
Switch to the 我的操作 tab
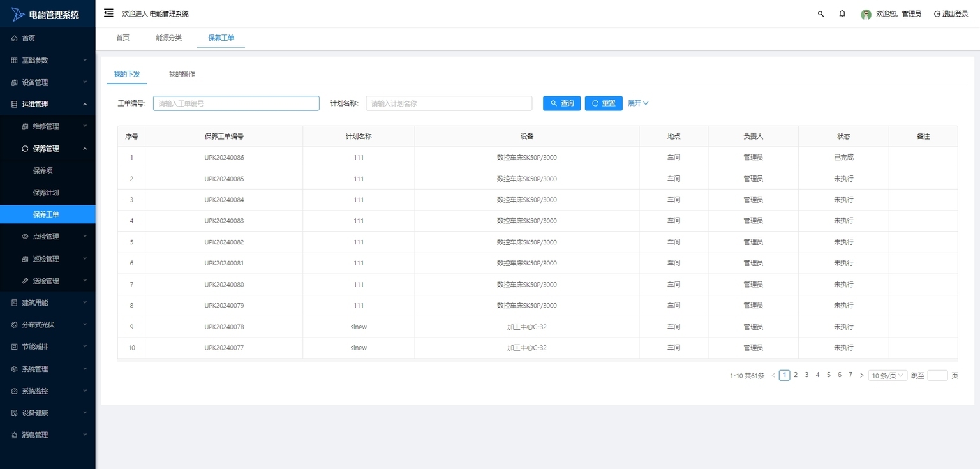click(182, 74)
